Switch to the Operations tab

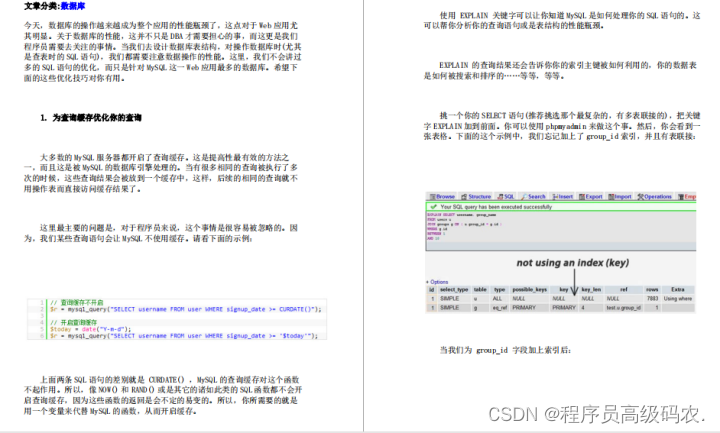point(654,197)
